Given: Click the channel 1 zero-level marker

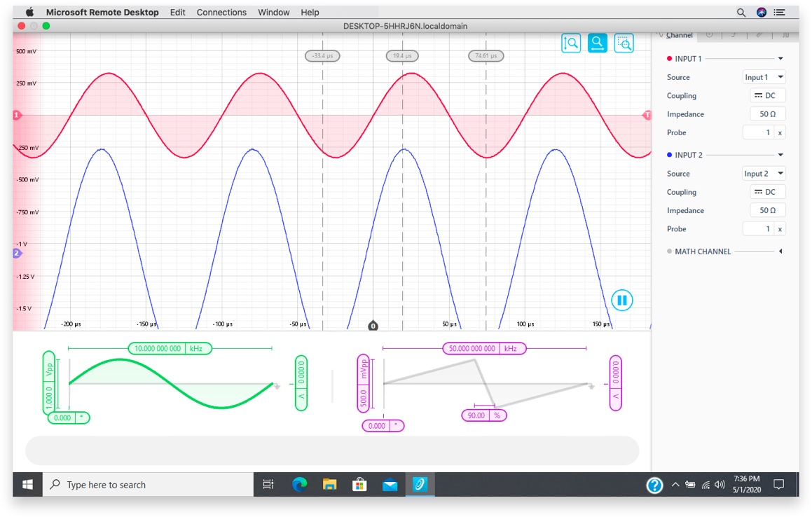Looking at the screenshot, I should pyautogui.click(x=17, y=114).
